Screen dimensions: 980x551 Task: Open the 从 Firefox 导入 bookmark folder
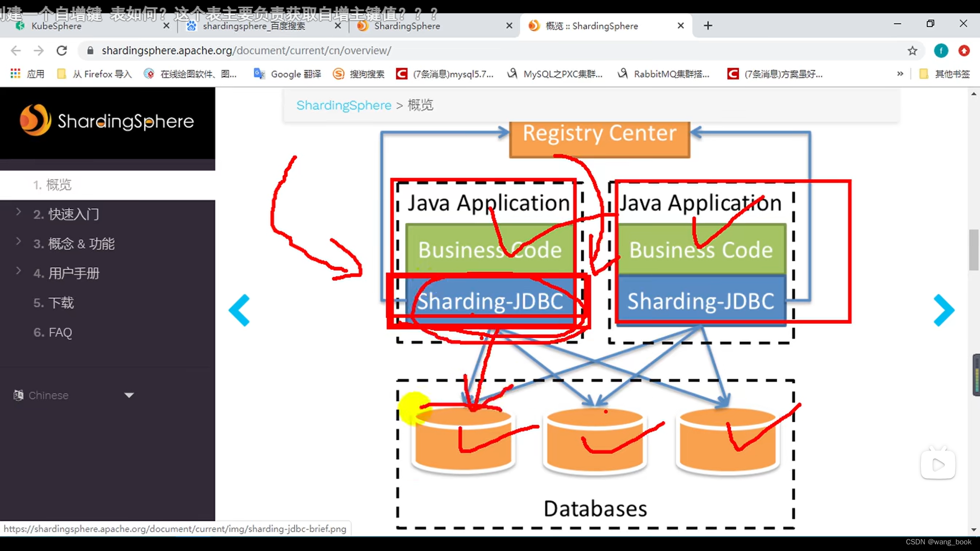(x=94, y=74)
